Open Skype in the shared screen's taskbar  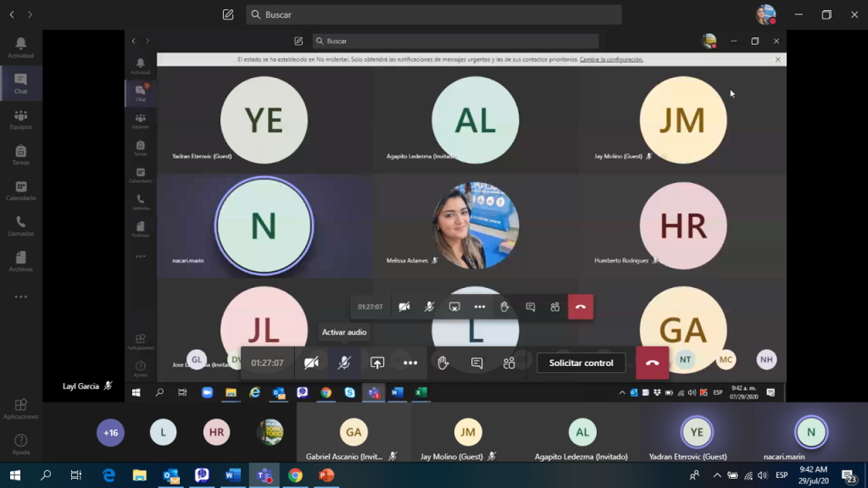(x=350, y=393)
